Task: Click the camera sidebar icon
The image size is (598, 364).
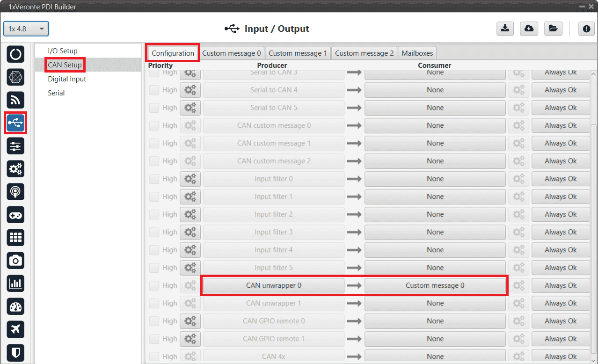Action: pyautogui.click(x=15, y=261)
